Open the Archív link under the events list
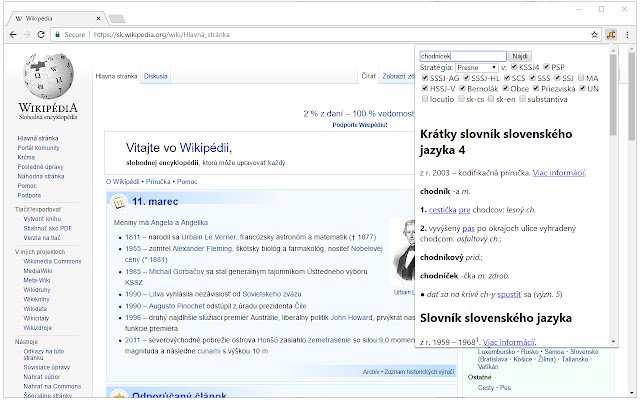640x400 pixels. click(x=371, y=372)
